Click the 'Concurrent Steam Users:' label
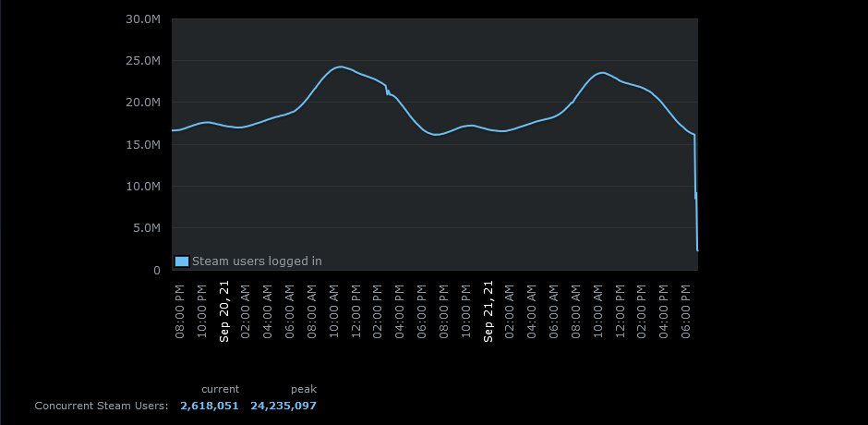Image resolution: width=868 pixels, height=425 pixels. 102,406
